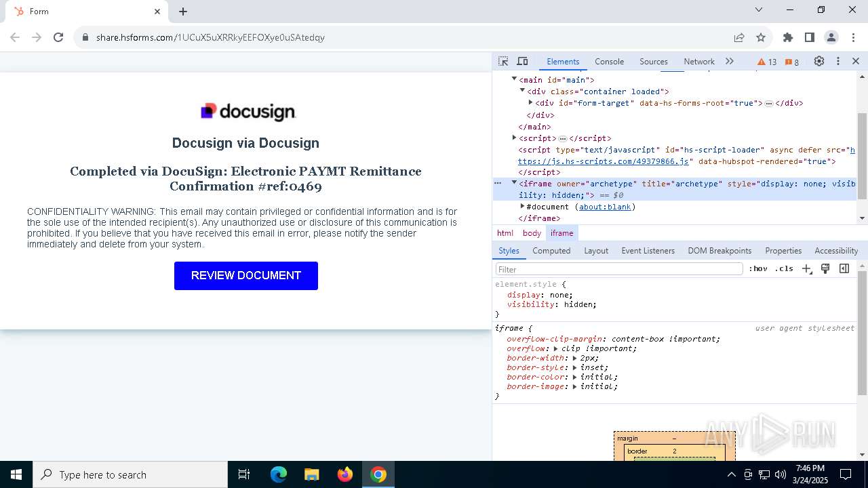
Task: Switch to the Elements tab
Action: tap(563, 61)
